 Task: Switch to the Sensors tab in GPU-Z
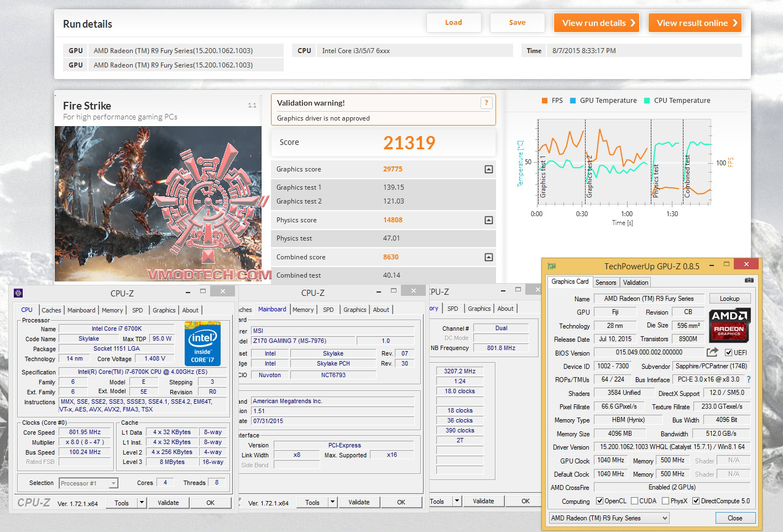[605, 282]
